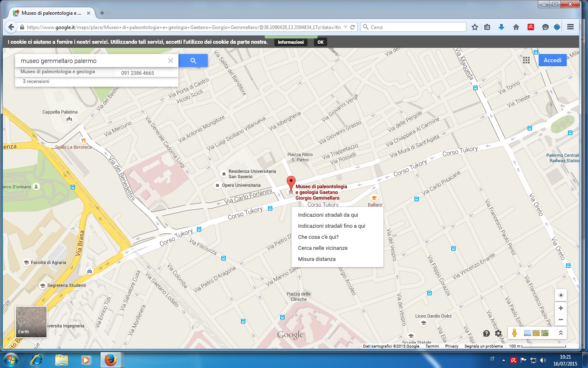Accept cookies with the OK button
Screen dimensions: 588x368
(321, 42)
